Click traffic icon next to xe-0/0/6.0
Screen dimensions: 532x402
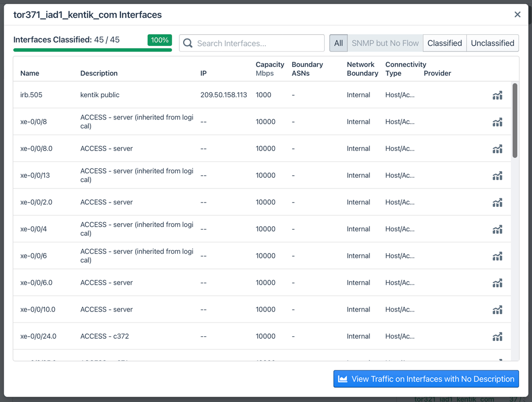[x=497, y=283]
